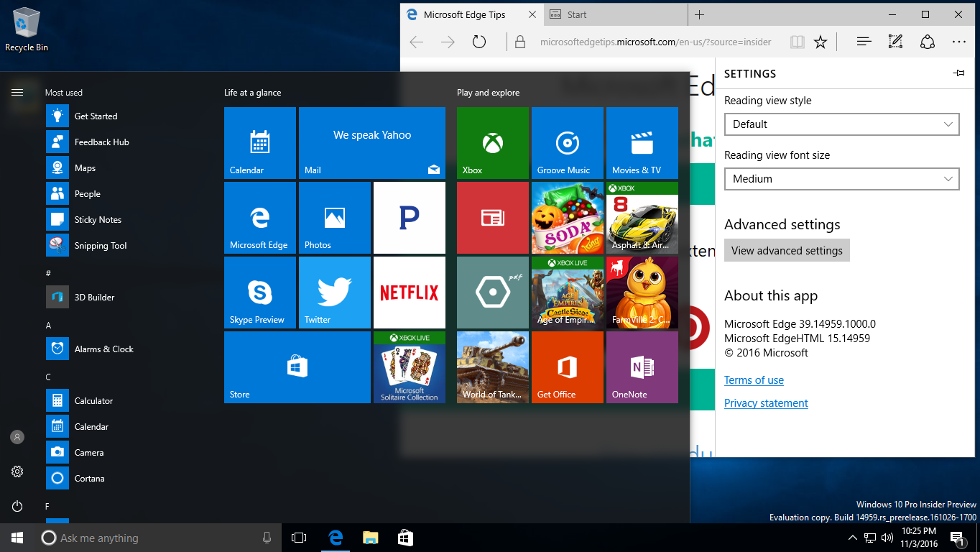Viewport: 980px width, 552px height.
Task: Open the Xbox tile
Action: [493, 143]
